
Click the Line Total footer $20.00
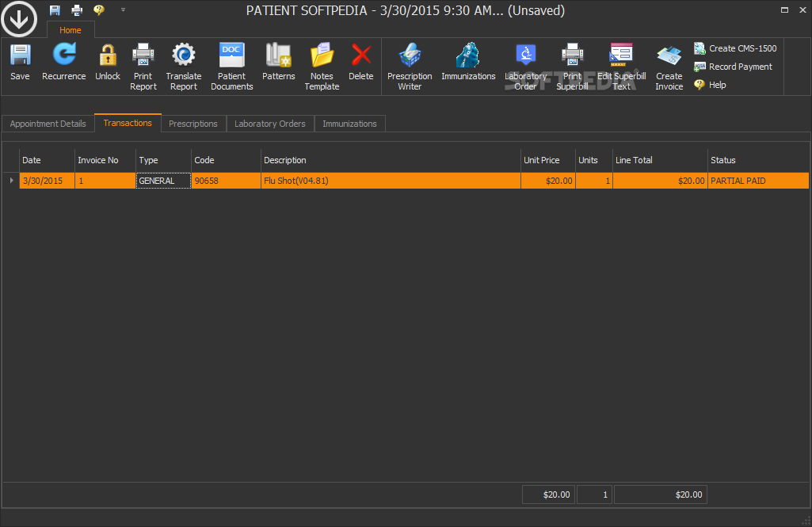click(660, 495)
